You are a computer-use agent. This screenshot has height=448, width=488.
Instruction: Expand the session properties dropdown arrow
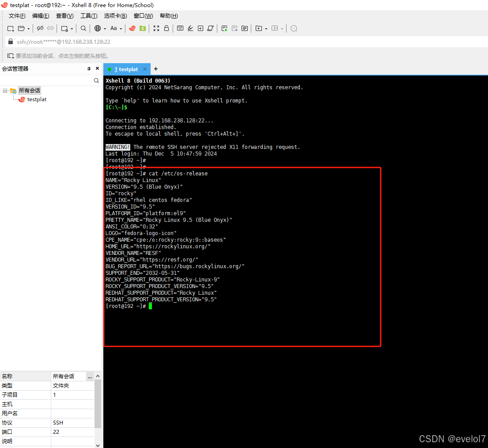tap(72, 29)
